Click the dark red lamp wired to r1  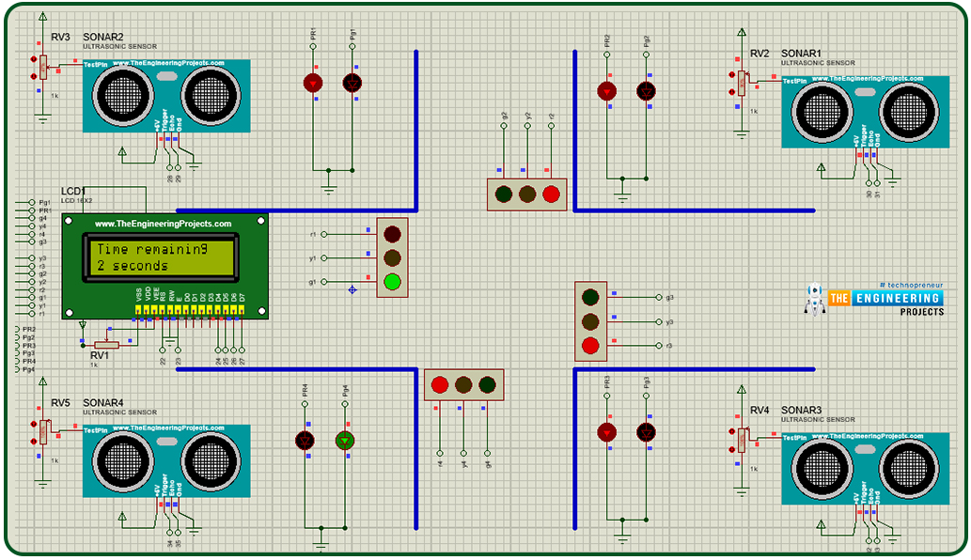coord(392,234)
